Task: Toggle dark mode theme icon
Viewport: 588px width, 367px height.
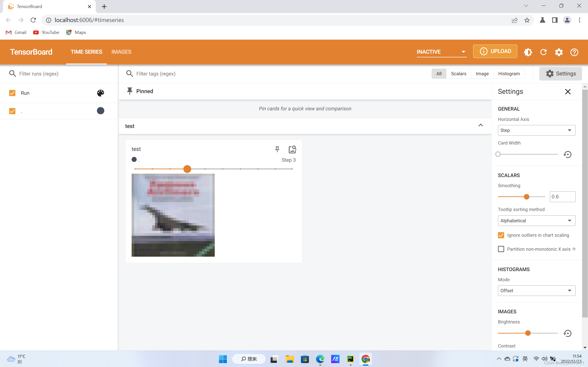Action: (x=528, y=52)
